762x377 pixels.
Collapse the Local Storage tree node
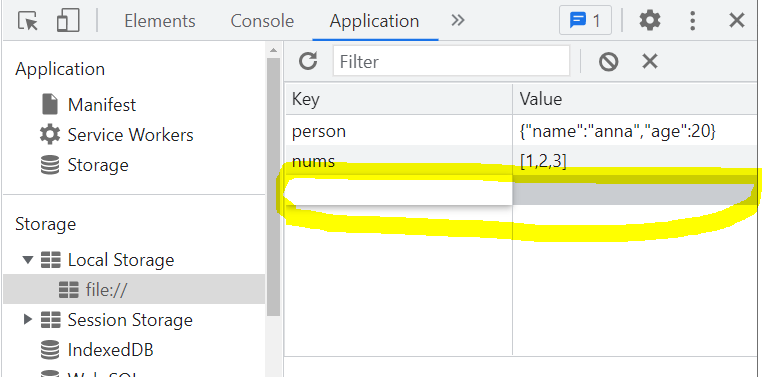pos(28,260)
